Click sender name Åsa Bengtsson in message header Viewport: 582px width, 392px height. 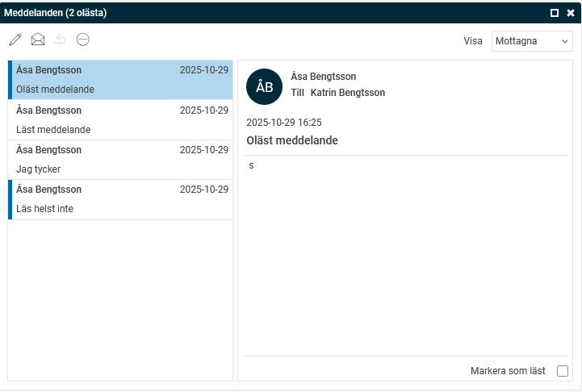[323, 77]
